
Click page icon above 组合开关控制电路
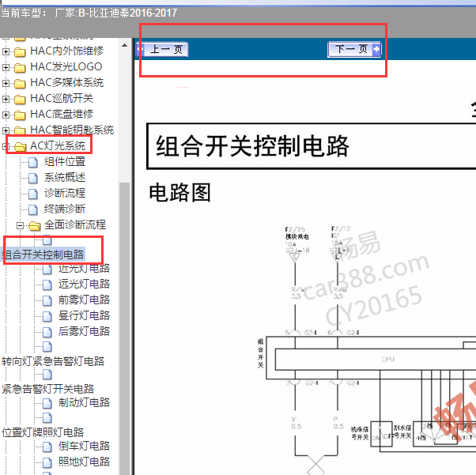coord(47,240)
